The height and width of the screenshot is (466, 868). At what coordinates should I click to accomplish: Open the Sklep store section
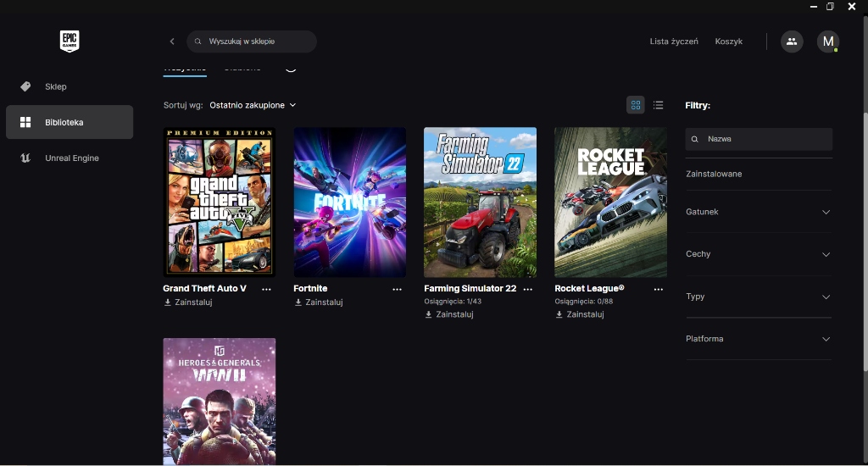[x=70, y=86]
